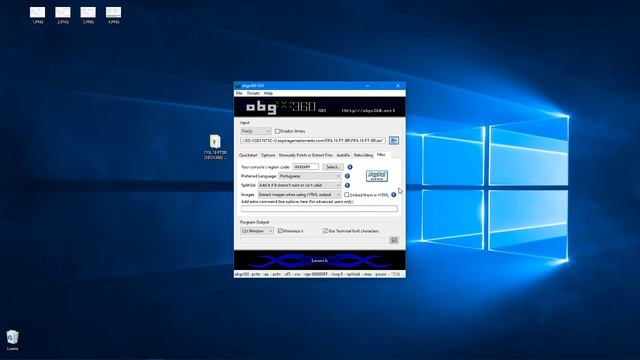The height and width of the screenshot is (360, 640).
Task: Open the FIFA 19 archive on desktop
Action: 215,147
